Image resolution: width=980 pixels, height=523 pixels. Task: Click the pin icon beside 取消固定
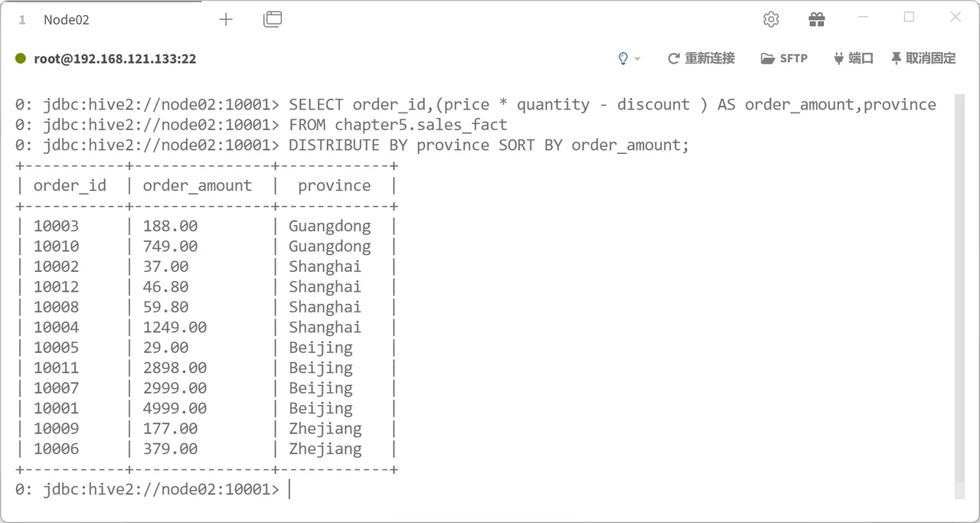coord(896,58)
